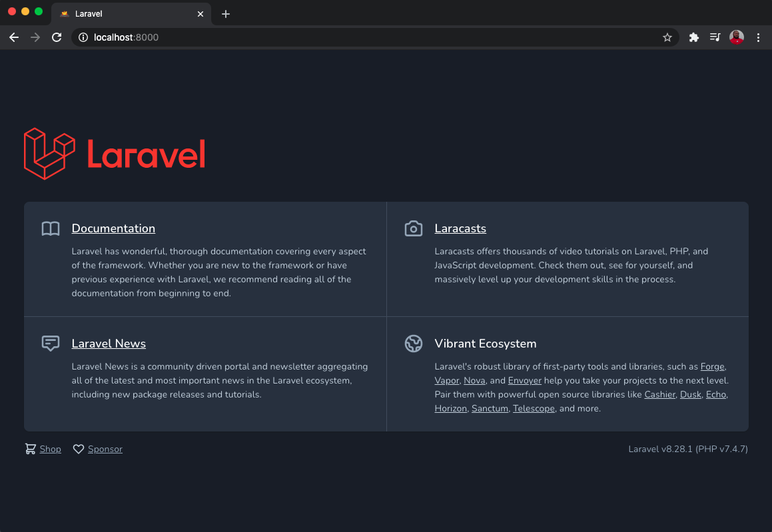View site information icon in address bar
This screenshot has height=532, width=772.
tap(83, 37)
